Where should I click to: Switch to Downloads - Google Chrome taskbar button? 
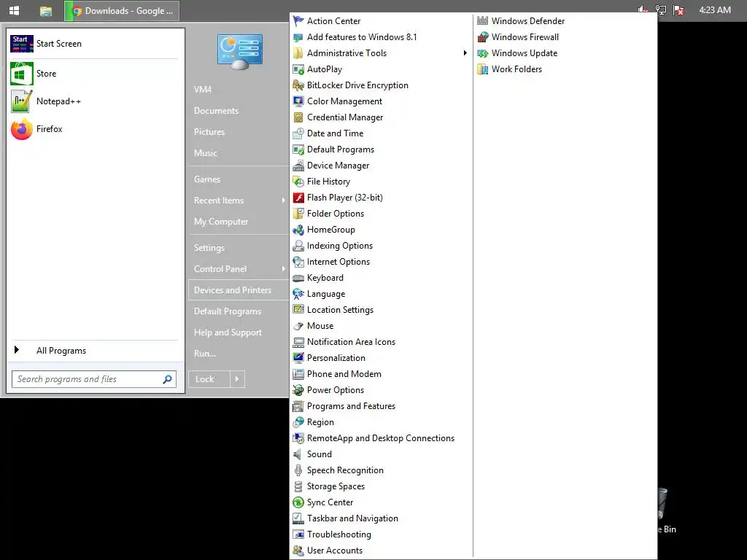pos(122,11)
